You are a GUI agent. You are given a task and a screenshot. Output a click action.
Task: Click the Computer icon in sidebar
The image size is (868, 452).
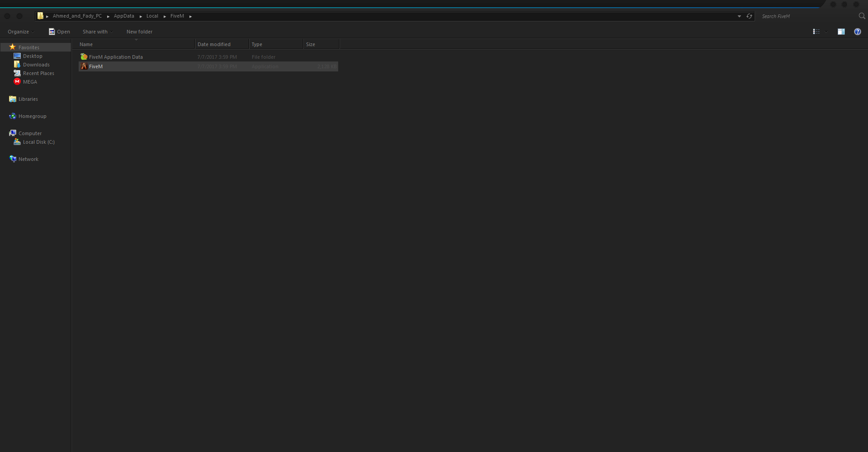[x=13, y=133]
